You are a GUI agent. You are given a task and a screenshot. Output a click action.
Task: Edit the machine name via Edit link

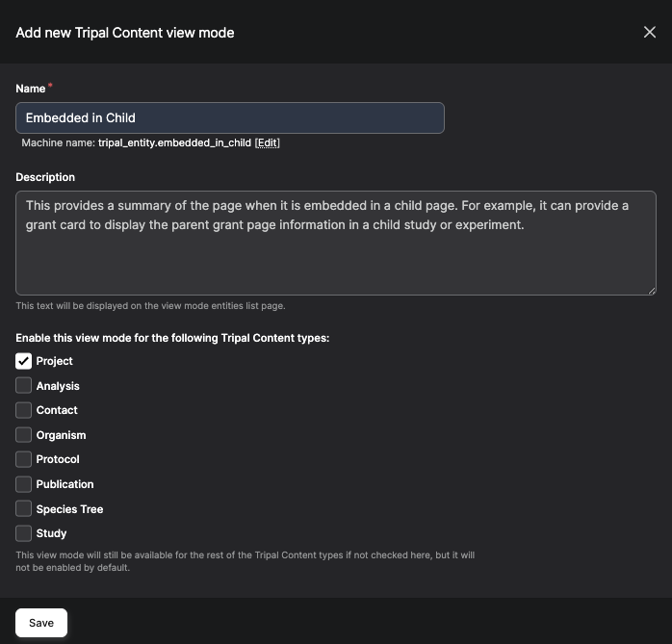pyautogui.click(x=267, y=142)
